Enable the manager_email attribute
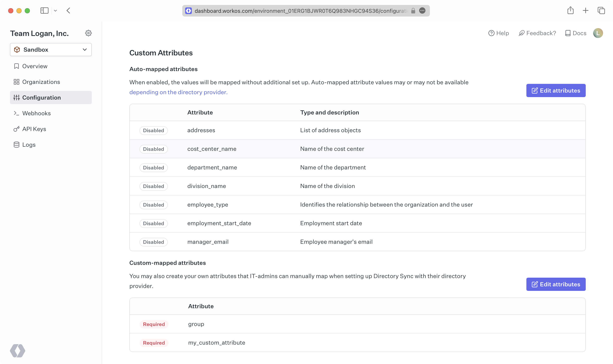Viewport: 613px width, 364px height. tap(153, 242)
